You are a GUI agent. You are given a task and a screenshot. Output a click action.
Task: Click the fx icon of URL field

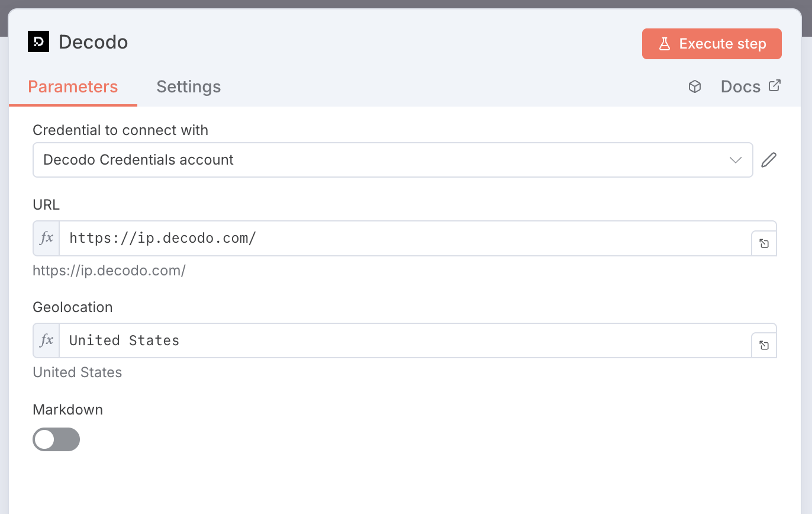click(x=46, y=238)
